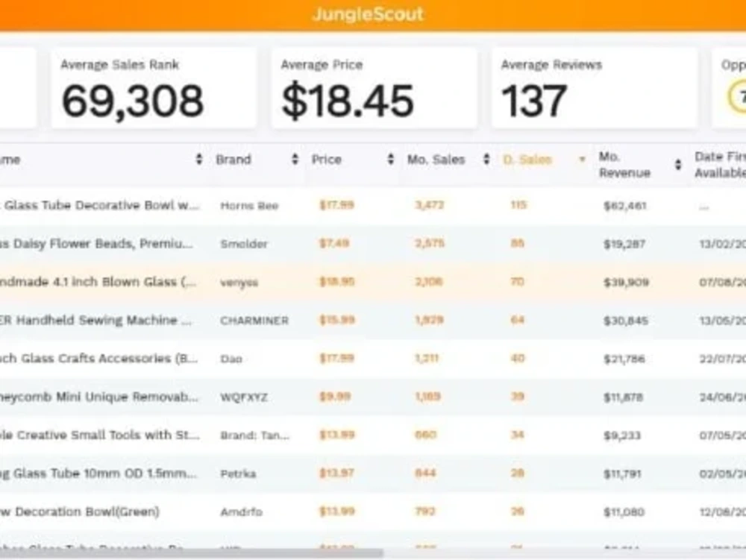The height and width of the screenshot is (560, 746).
Task: Click the Mo. Revenue column header
Action: (x=624, y=165)
